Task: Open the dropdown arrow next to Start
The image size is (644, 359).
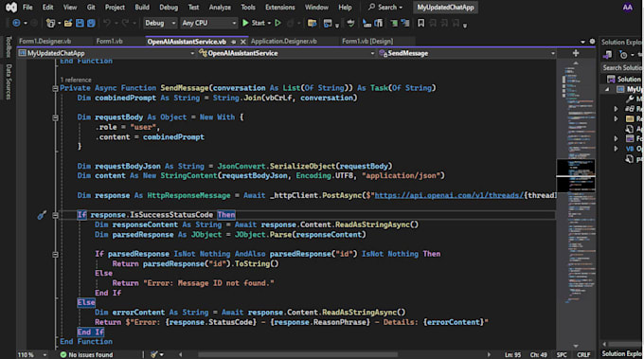Action: pyautogui.click(x=269, y=23)
